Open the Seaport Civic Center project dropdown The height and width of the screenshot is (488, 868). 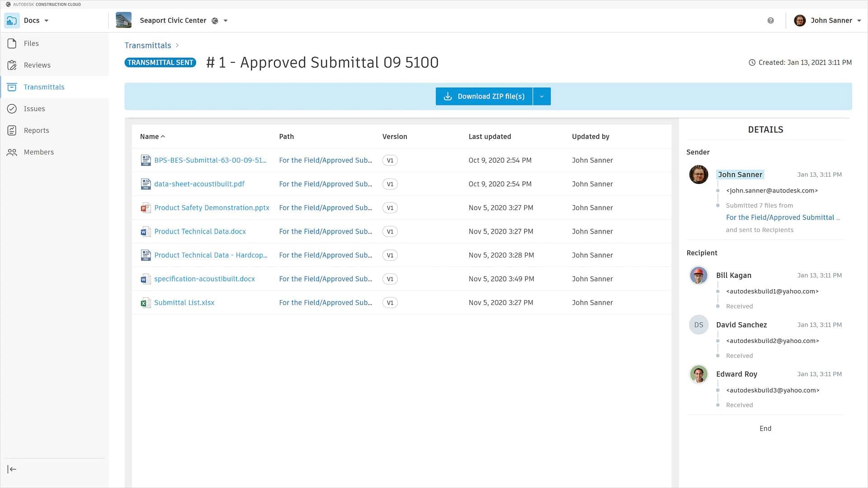tap(226, 21)
